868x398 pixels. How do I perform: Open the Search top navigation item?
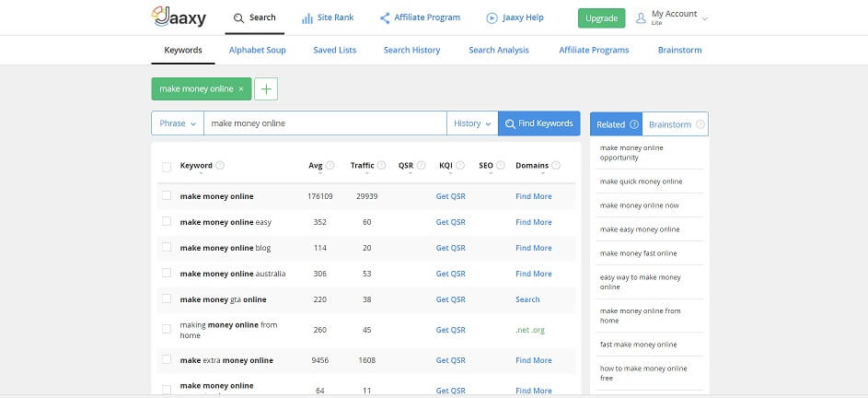pos(255,18)
